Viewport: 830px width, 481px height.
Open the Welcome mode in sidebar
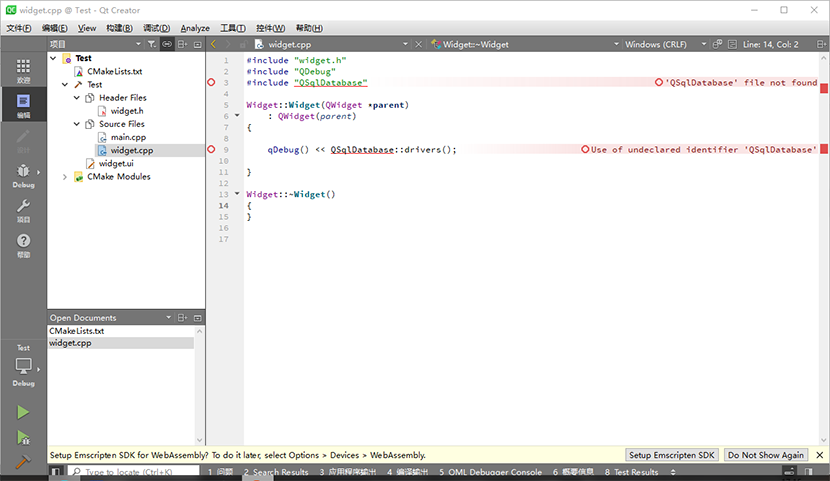[x=23, y=70]
